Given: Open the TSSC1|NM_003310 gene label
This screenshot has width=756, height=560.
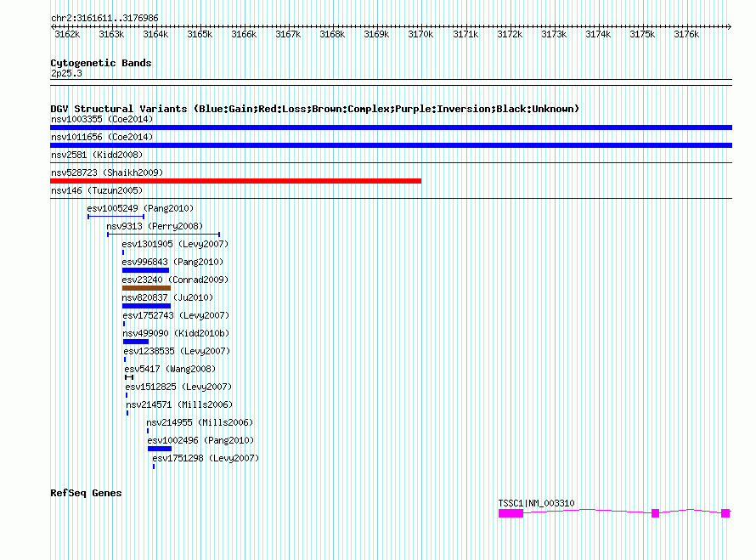Looking at the screenshot, I should pyautogui.click(x=536, y=503).
